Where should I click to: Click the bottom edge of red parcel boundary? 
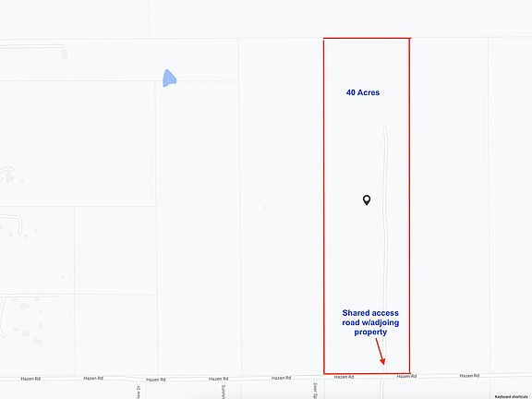pos(367,373)
